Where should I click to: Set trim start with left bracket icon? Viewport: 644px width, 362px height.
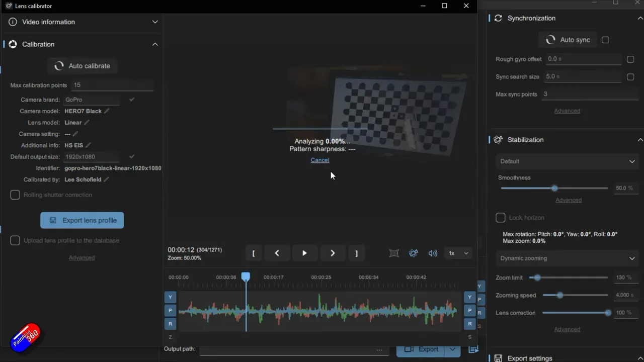[x=253, y=253]
